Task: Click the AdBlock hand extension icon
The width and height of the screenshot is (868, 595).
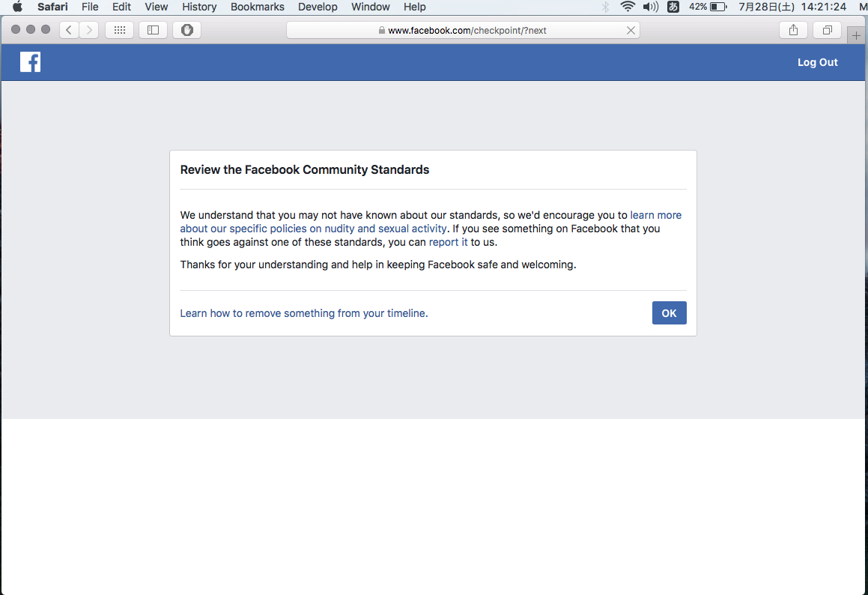Action: (x=187, y=30)
